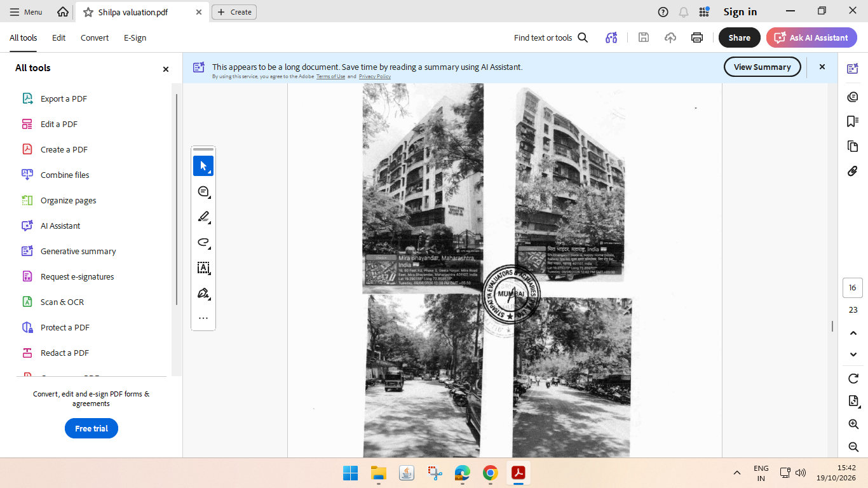The height and width of the screenshot is (488, 868).
Task: Close the All tools panel
Action: point(166,69)
